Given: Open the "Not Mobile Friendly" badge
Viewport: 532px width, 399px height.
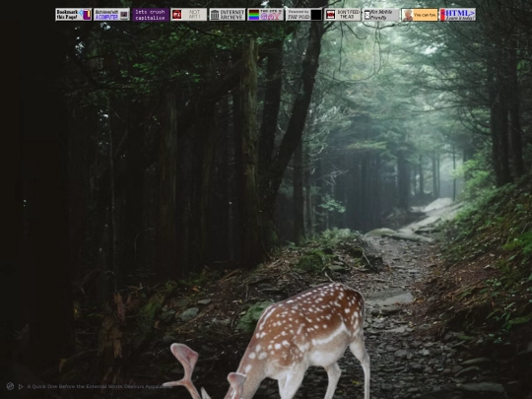Looking at the screenshot, I should (381, 15).
